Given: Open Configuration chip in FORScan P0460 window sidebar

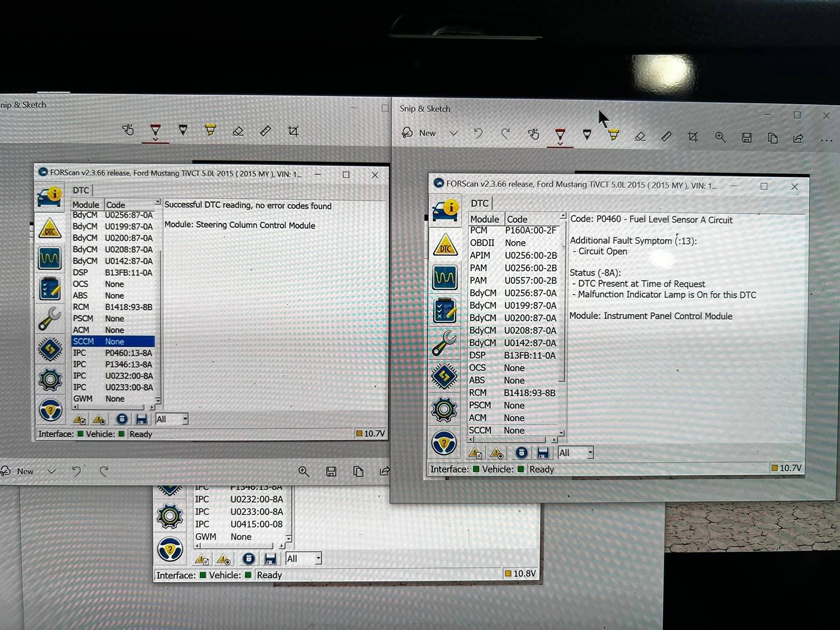Looking at the screenshot, I should click(444, 376).
